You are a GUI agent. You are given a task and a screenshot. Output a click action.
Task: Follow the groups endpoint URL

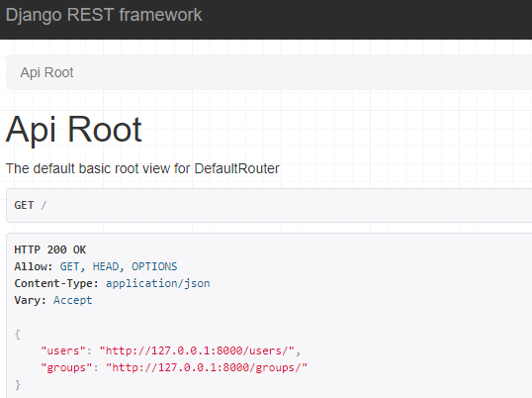207,367
